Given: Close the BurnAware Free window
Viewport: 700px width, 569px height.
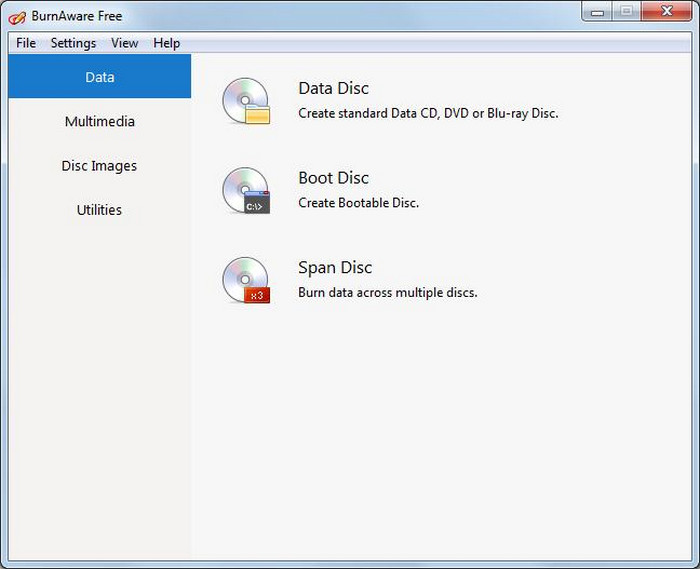Looking at the screenshot, I should [664, 11].
